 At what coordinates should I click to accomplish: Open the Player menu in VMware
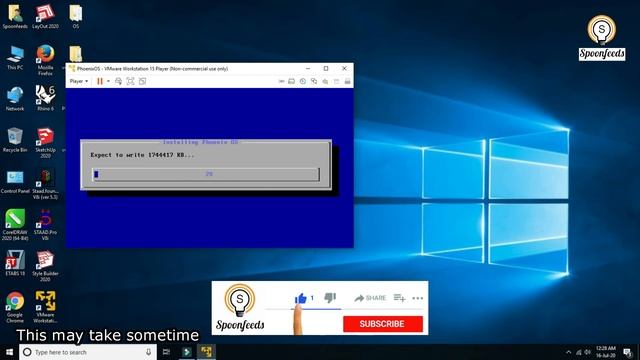click(79, 81)
